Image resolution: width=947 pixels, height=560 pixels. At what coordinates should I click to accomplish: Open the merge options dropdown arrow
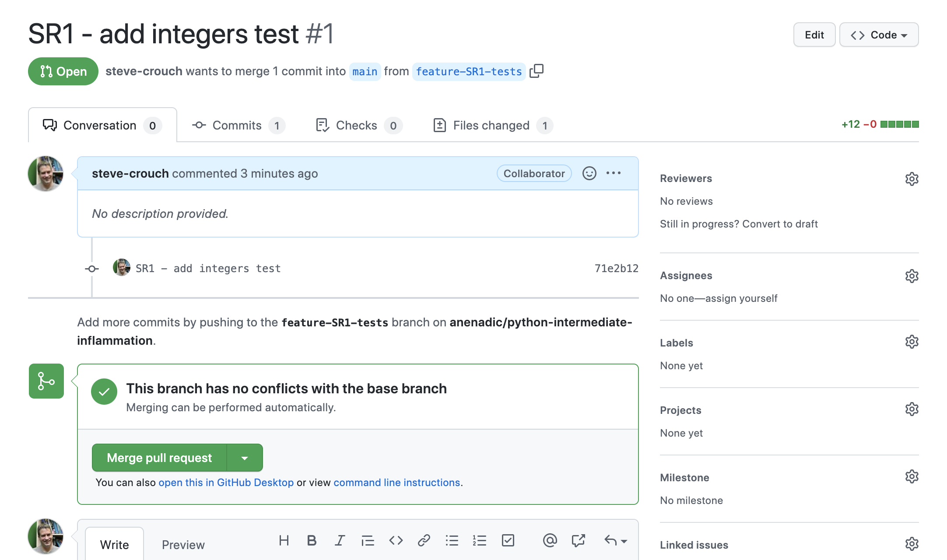245,458
